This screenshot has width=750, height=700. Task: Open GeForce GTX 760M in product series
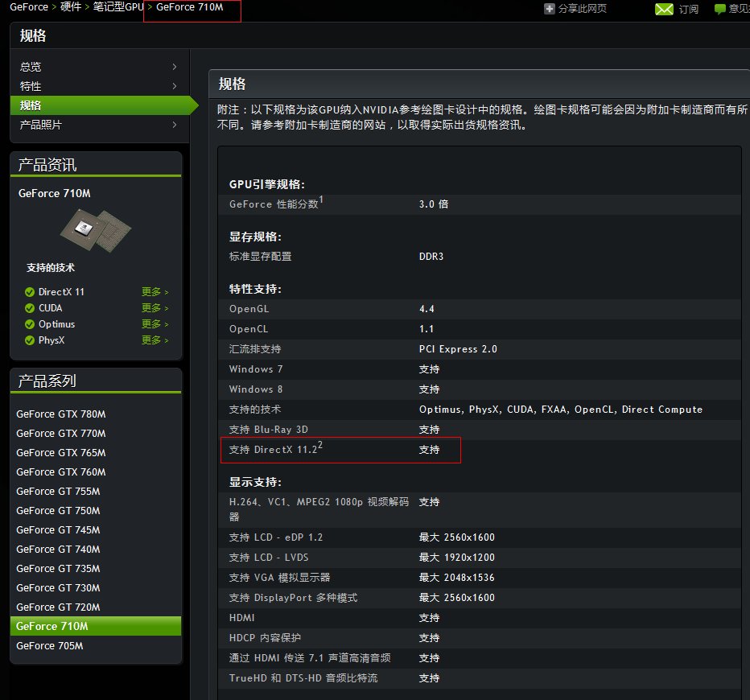(60, 472)
